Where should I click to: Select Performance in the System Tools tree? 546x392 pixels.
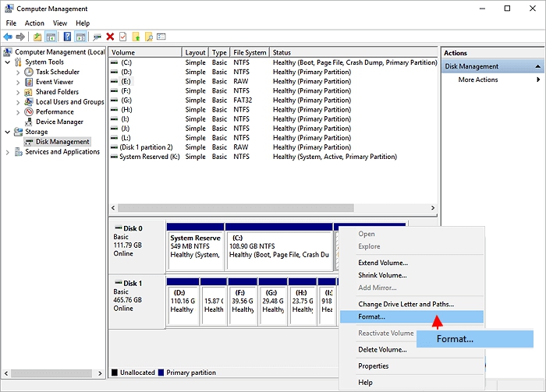55,112
